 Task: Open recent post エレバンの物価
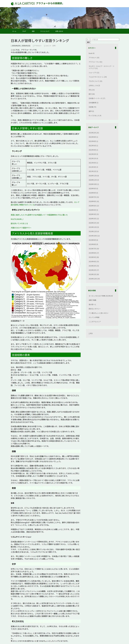pos(94,317)
